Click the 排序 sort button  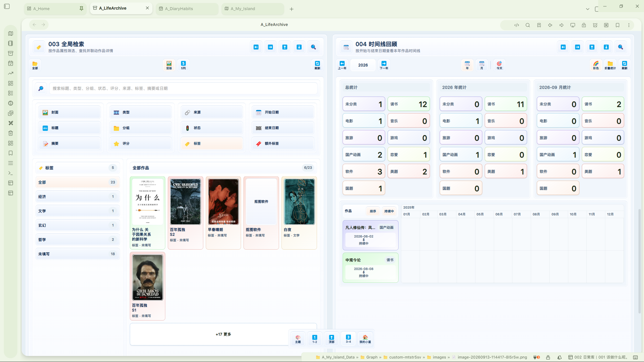pos(373,211)
